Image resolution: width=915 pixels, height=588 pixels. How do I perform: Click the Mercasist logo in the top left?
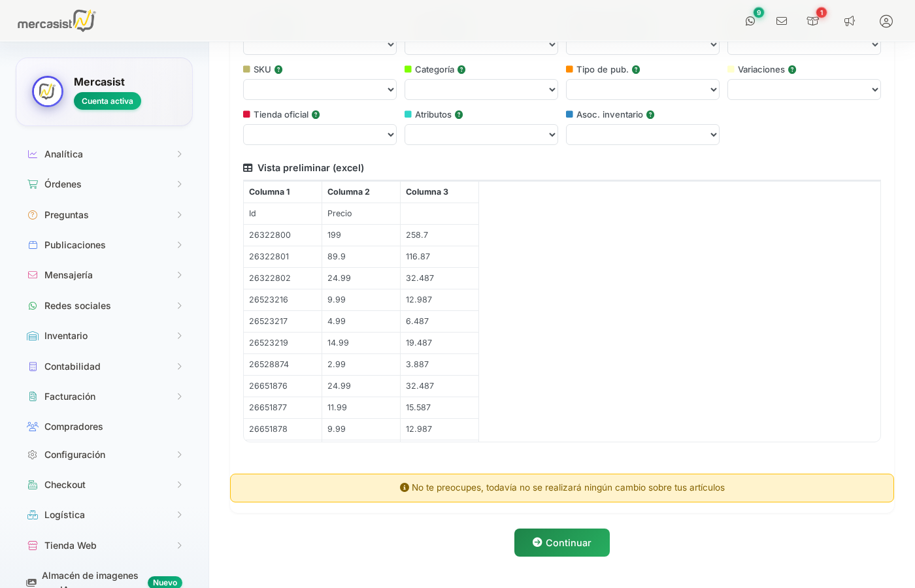click(x=56, y=20)
